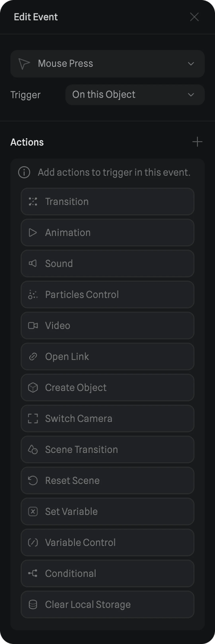Click the Sound speaker icon
Screen dimensions: 215x644
tap(33, 263)
